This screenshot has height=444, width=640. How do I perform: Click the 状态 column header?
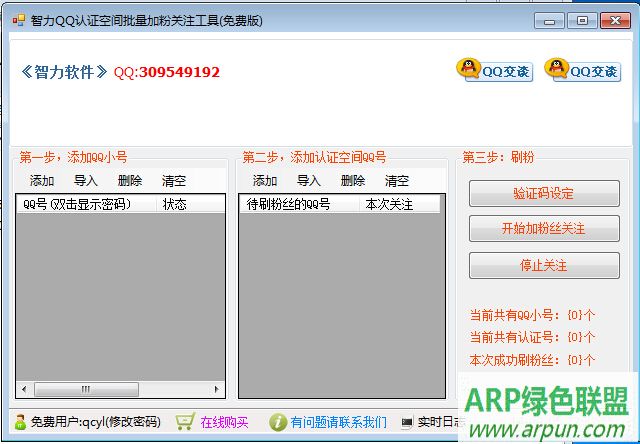point(191,204)
